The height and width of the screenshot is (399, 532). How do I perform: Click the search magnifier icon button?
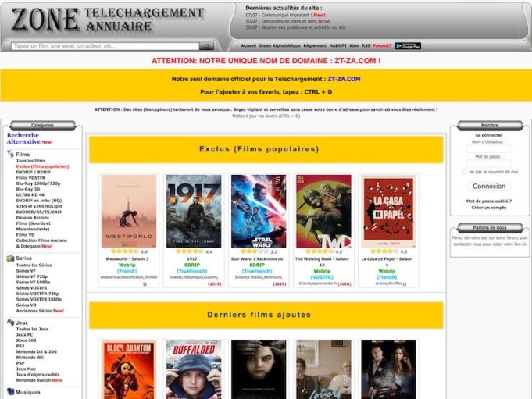point(206,46)
